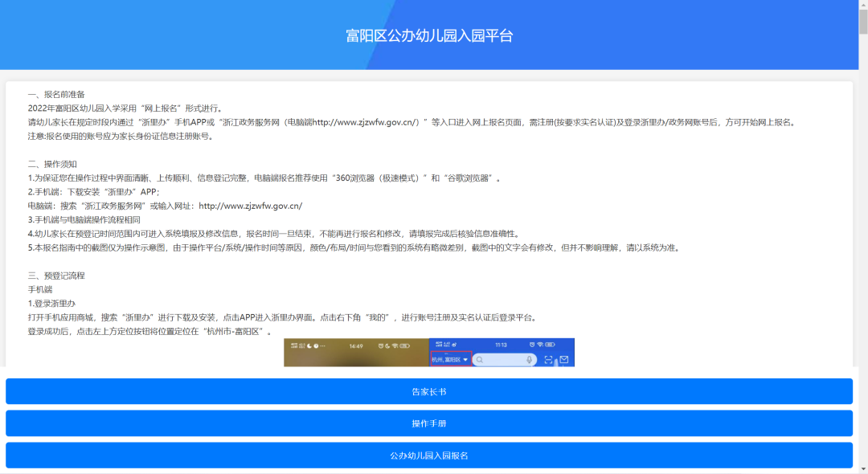The image size is (868, 474).
Task: Tap the night-mode moon icon
Action: click(x=309, y=345)
